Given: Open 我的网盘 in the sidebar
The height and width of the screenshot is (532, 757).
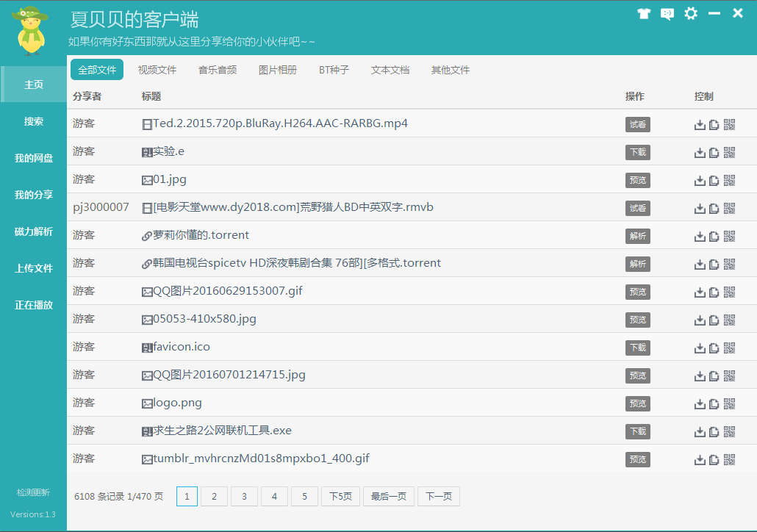Looking at the screenshot, I should pyautogui.click(x=34, y=158).
